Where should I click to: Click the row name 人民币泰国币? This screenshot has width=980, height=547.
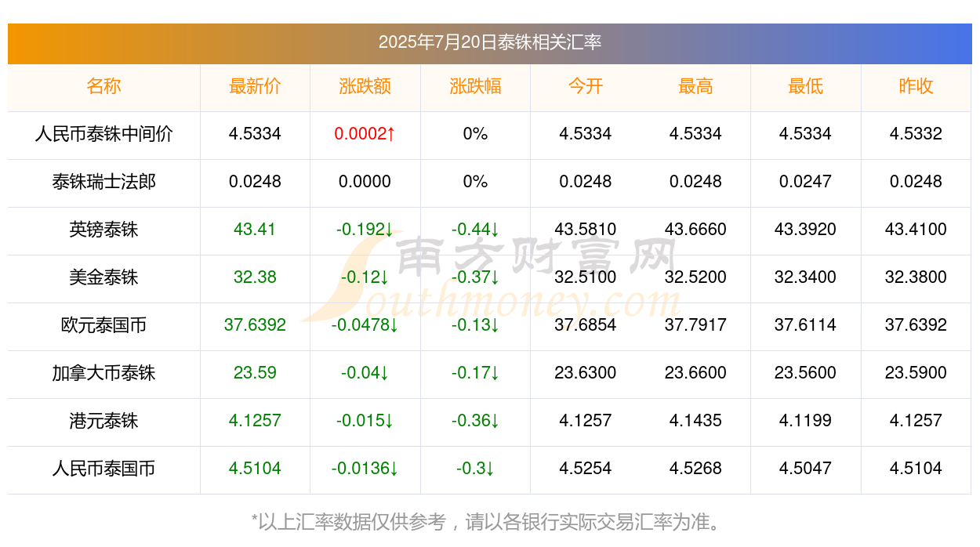(x=103, y=469)
